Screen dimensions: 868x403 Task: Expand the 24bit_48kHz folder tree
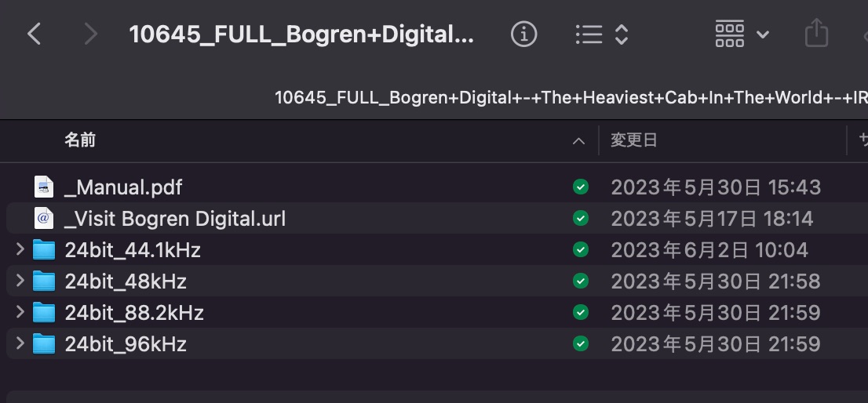point(20,281)
